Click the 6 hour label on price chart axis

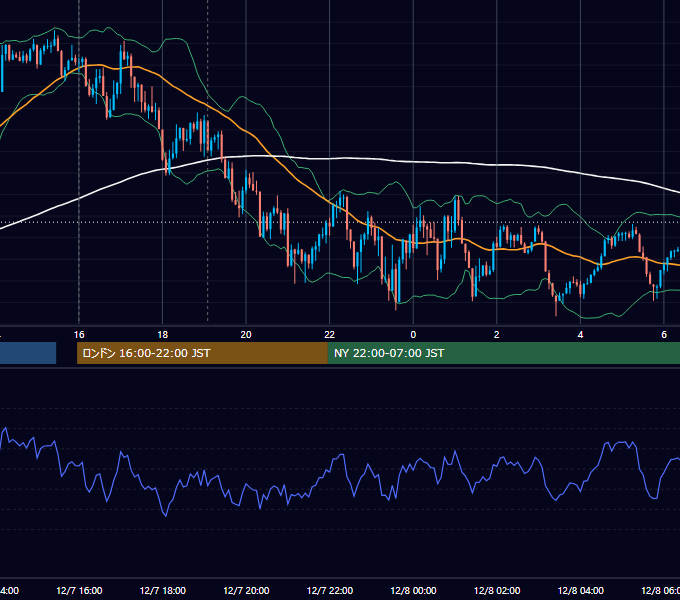tap(664, 335)
